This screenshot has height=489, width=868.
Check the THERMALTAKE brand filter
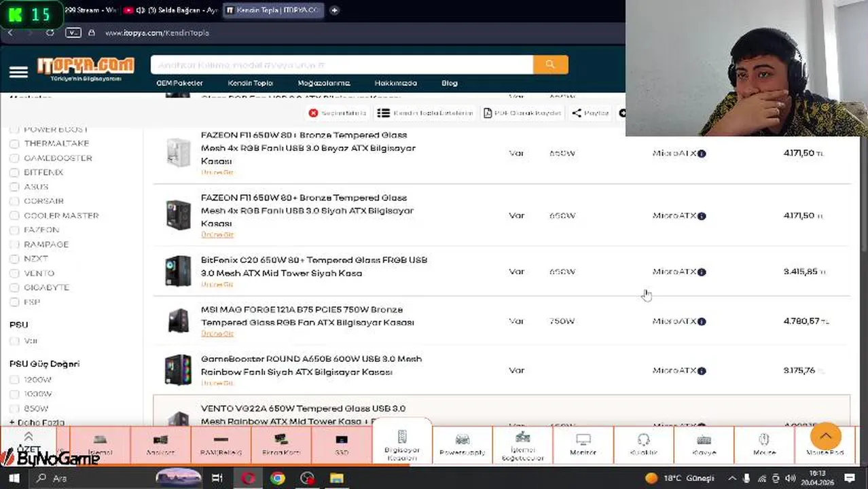[14, 144]
